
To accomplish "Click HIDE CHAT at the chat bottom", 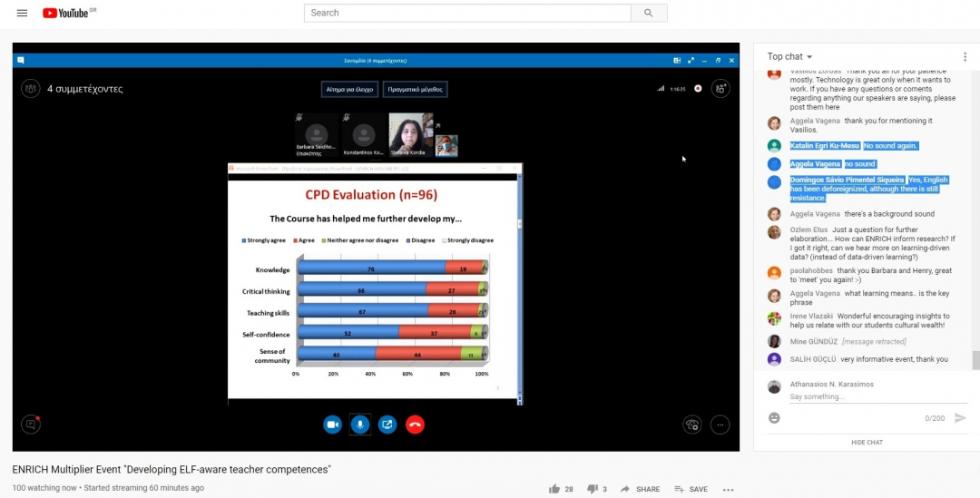I will tap(867, 442).
